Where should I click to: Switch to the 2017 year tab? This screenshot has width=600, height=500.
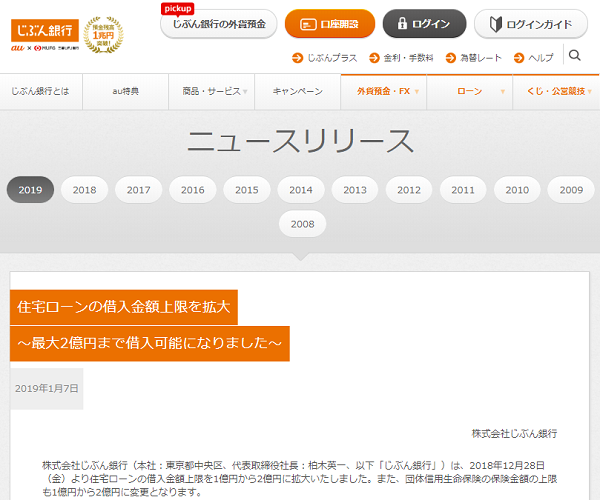[x=139, y=190]
